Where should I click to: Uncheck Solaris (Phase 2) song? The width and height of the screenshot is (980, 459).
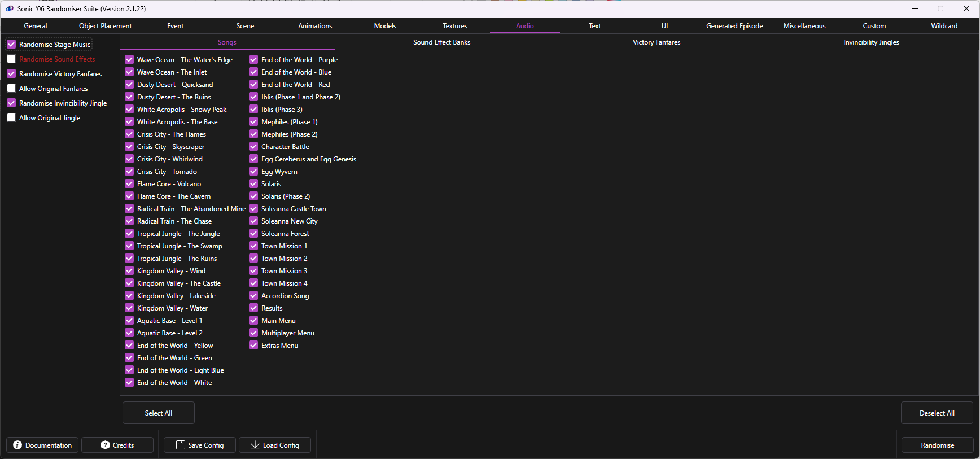(253, 196)
